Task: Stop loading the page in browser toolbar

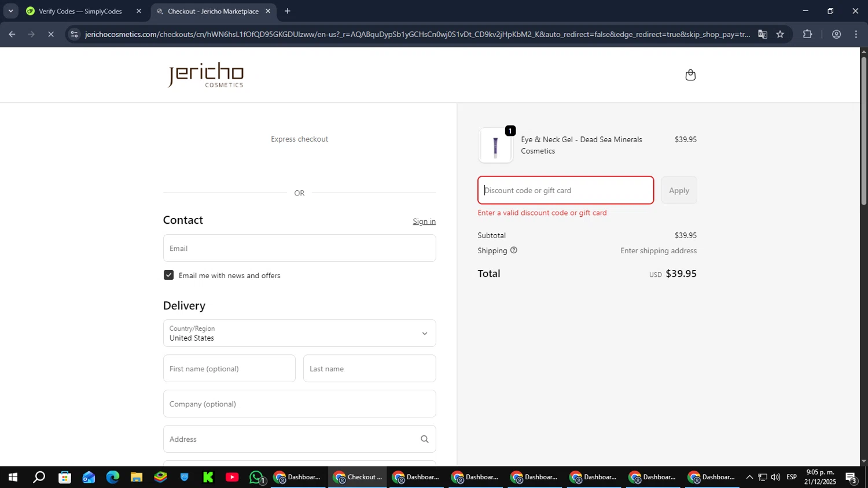Action: coord(51,34)
